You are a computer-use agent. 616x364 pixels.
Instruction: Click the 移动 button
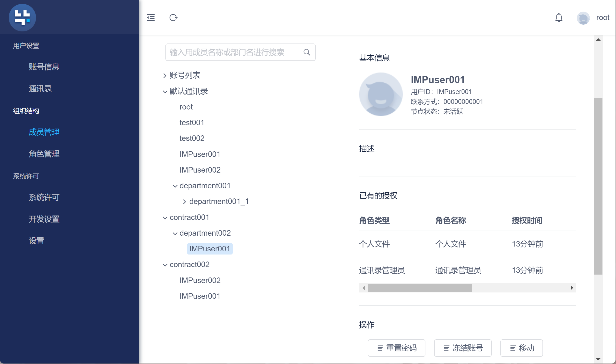(x=521, y=348)
